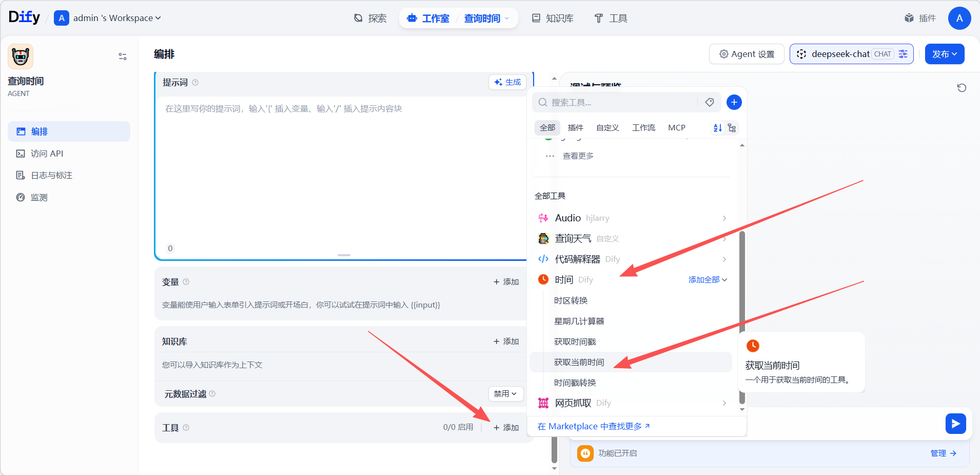Open 访问 API in the sidebar

click(69, 154)
